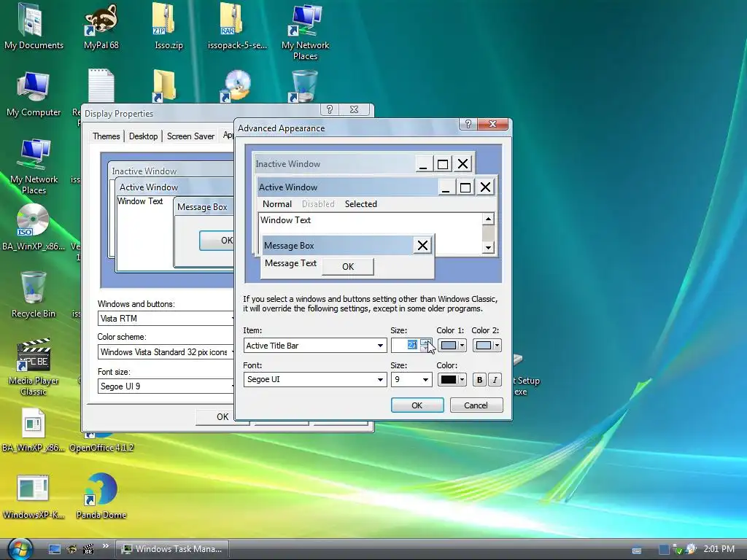Open My Network Places shortcut in top row
The image size is (747, 560).
click(305, 31)
